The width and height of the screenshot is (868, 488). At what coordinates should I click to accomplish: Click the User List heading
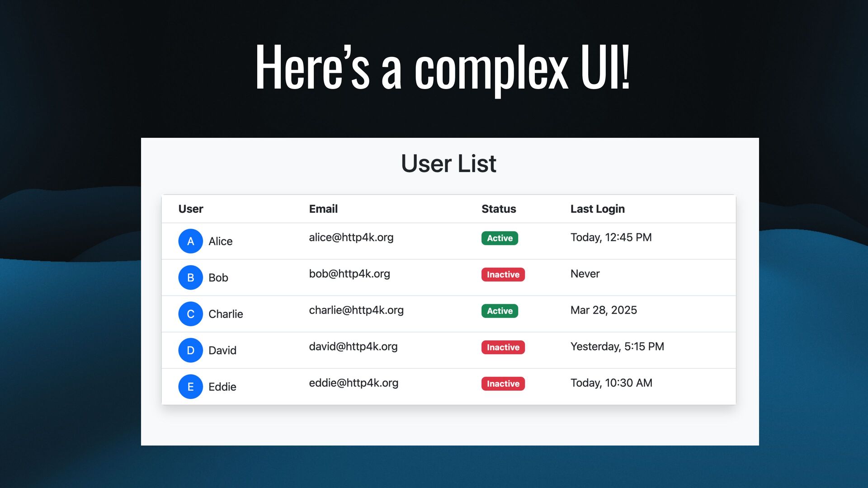448,164
